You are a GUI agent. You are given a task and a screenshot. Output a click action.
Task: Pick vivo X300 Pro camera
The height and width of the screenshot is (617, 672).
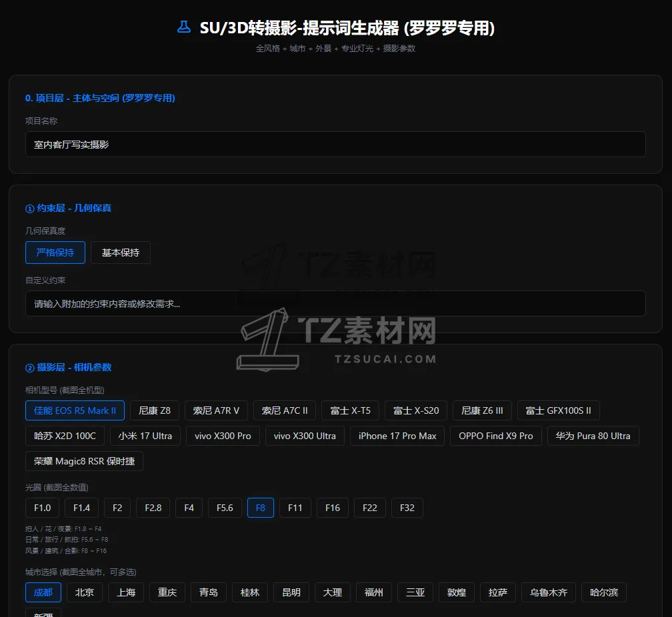point(223,436)
